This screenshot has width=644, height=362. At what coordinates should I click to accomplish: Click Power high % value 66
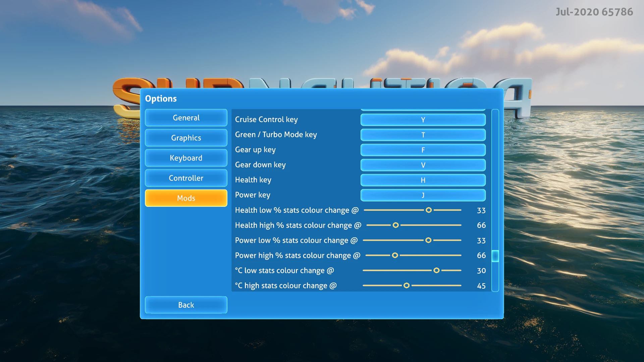481,255
